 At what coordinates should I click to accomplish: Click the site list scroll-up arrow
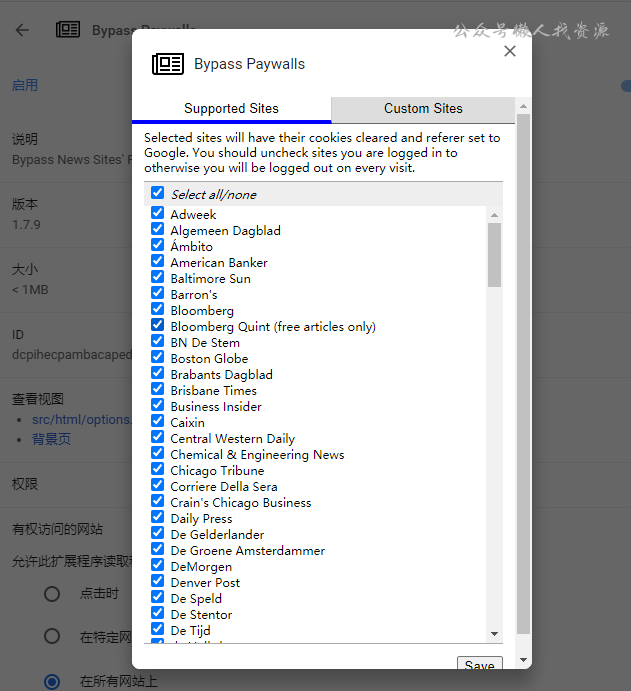click(494, 215)
